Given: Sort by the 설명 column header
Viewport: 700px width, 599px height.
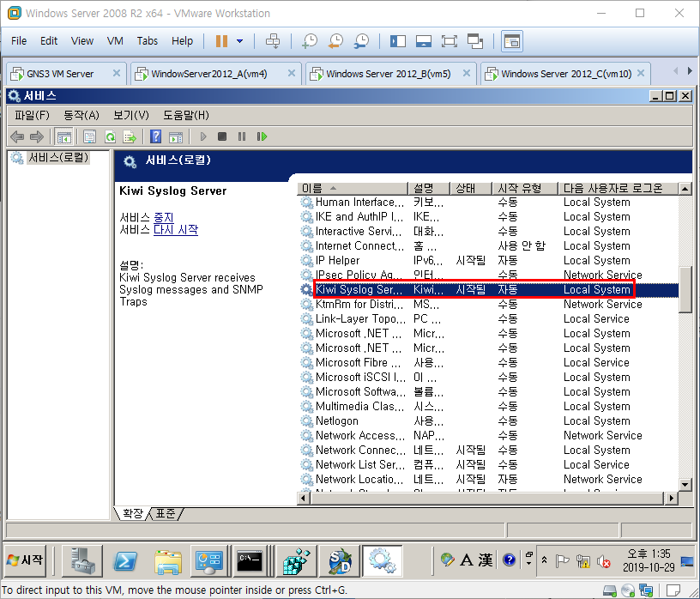Looking at the screenshot, I should coord(429,188).
